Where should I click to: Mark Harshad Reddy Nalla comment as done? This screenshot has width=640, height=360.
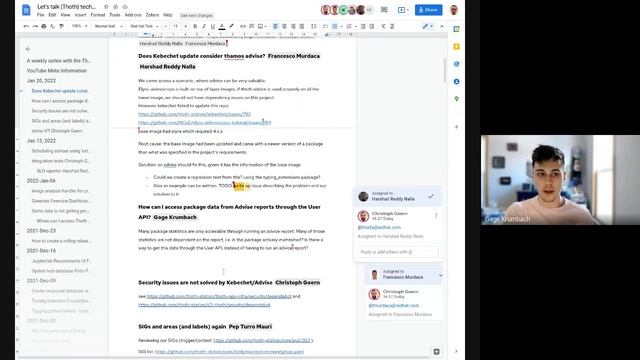pyautogui.click(x=431, y=196)
